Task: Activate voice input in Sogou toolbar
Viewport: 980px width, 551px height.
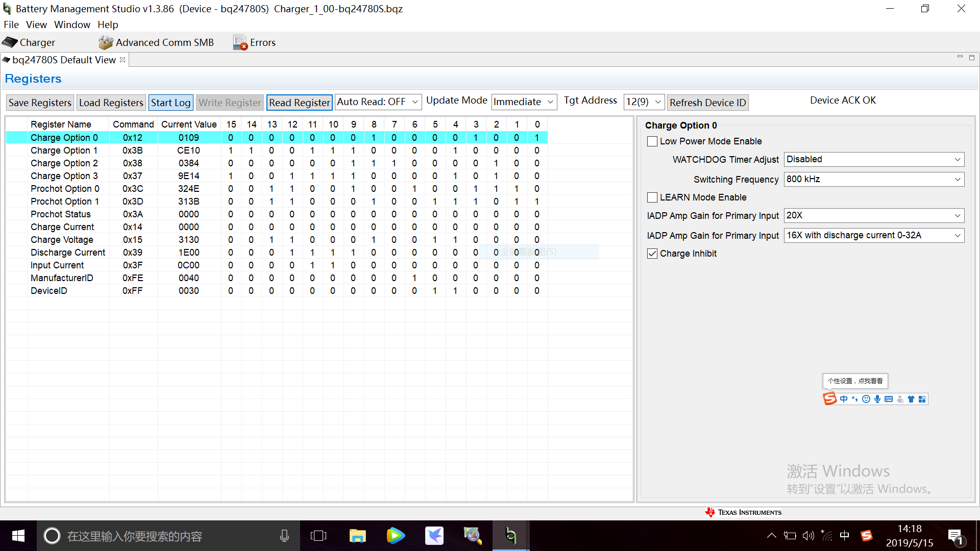Action: click(x=877, y=399)
